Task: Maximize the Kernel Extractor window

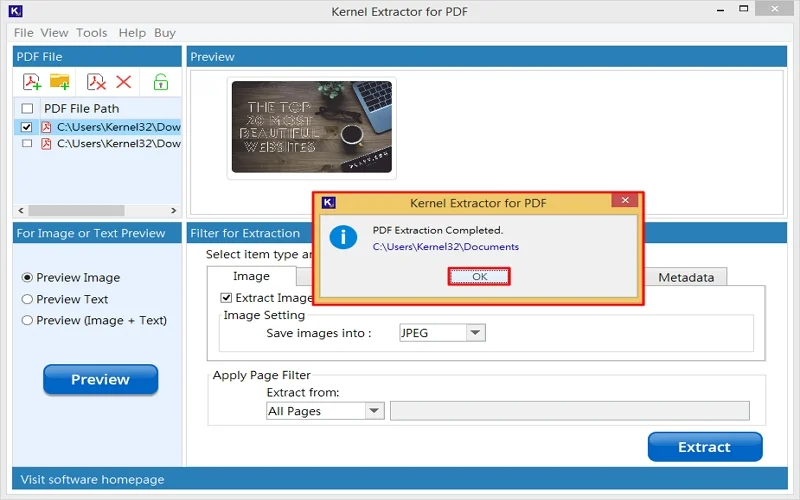Action: (743, 9)
